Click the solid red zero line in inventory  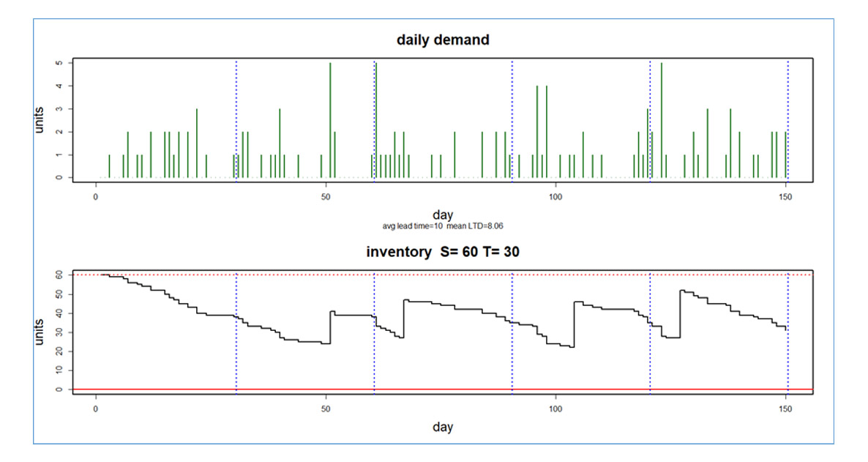[439, 390]
